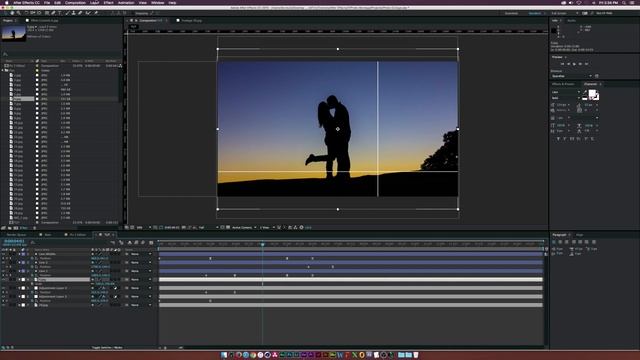The image size is (640, 360).
Task: Select the Puppet Pin tool
Action: 96,13
